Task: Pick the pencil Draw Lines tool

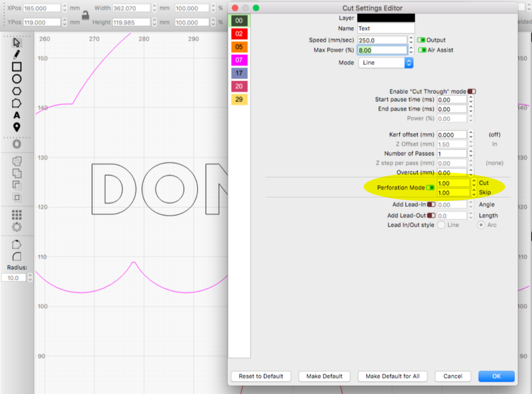Action: [17, 55]
